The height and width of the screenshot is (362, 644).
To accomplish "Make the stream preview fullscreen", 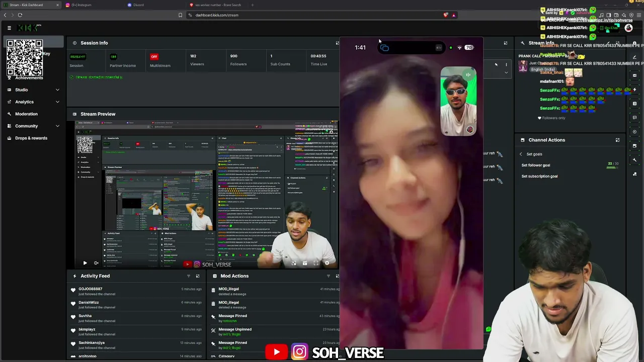I will (316, 263).
